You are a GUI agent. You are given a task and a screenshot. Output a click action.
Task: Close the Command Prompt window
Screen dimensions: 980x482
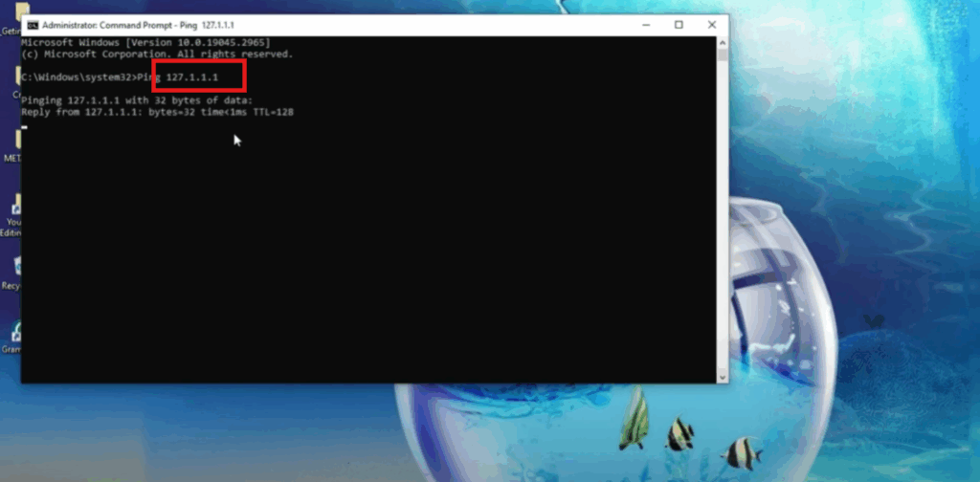(x=711, y=25)
